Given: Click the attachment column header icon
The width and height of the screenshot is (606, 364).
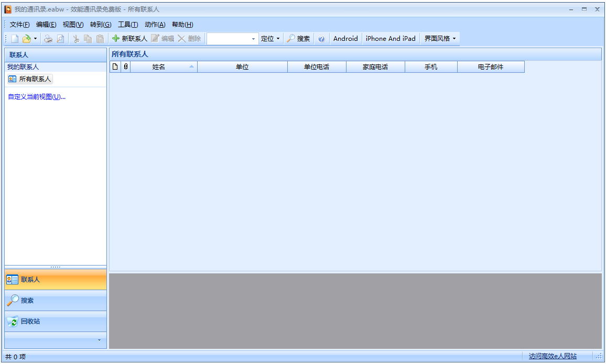Looking at the screenshot, I should coord(125,67).
